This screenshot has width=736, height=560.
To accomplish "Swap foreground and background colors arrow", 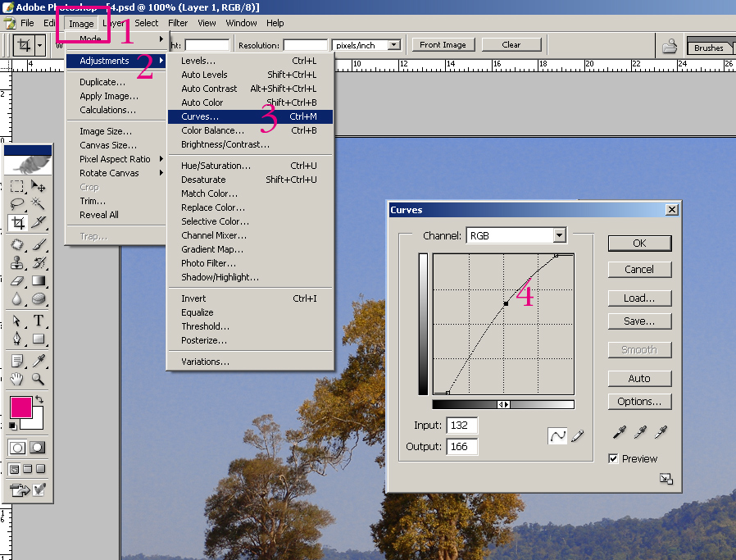I will coord(39,400).
